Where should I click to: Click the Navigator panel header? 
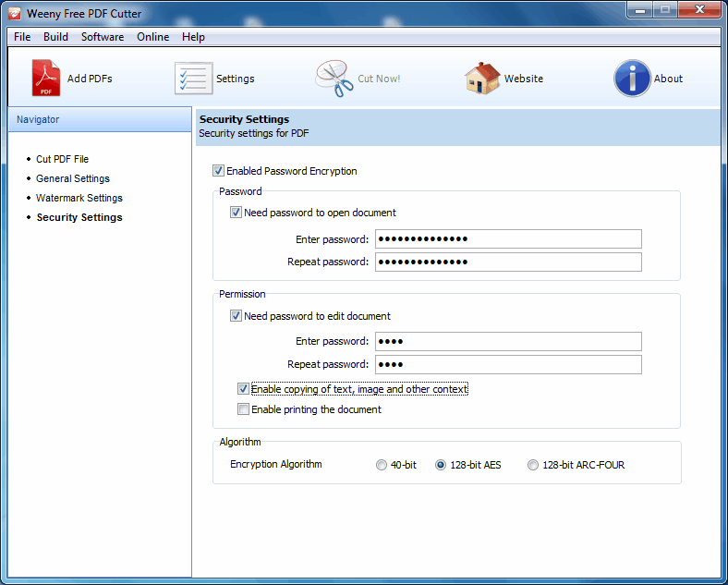100,119
